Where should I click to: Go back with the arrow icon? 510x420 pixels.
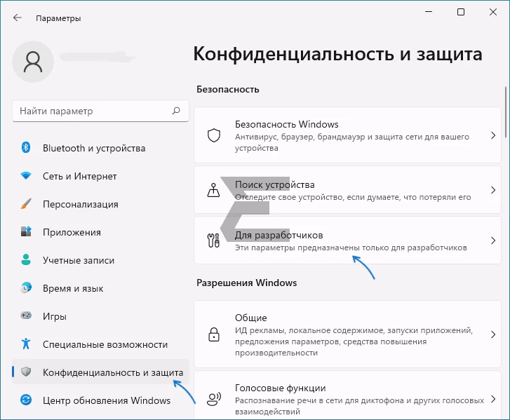[x=18, y=18]
